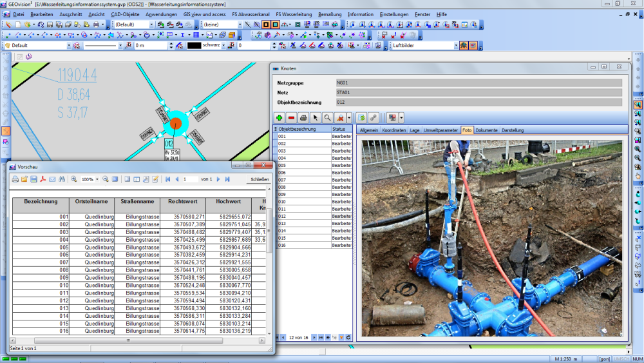Click the email envelope icon in Vorschau
Image resolution: width=644 pixels, height=363 pixels.
pyautogui.click(x=53, y=179)
